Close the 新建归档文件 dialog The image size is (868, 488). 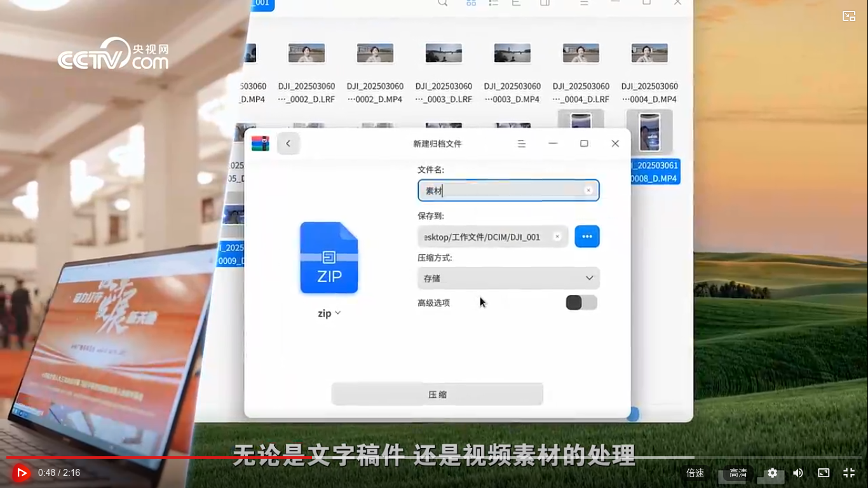[x=615, y=144]
